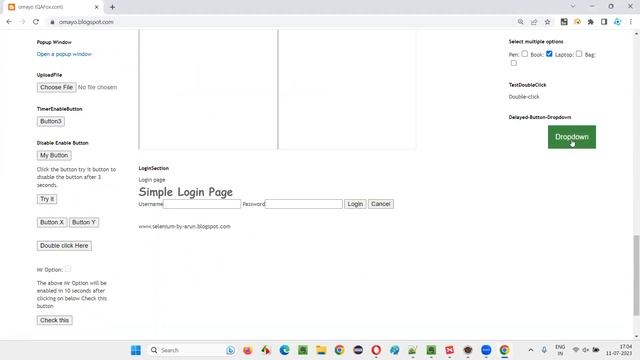Screen dimensions: 640x360
Task: Click the dark save extension icon
Action: coord(564,22)
